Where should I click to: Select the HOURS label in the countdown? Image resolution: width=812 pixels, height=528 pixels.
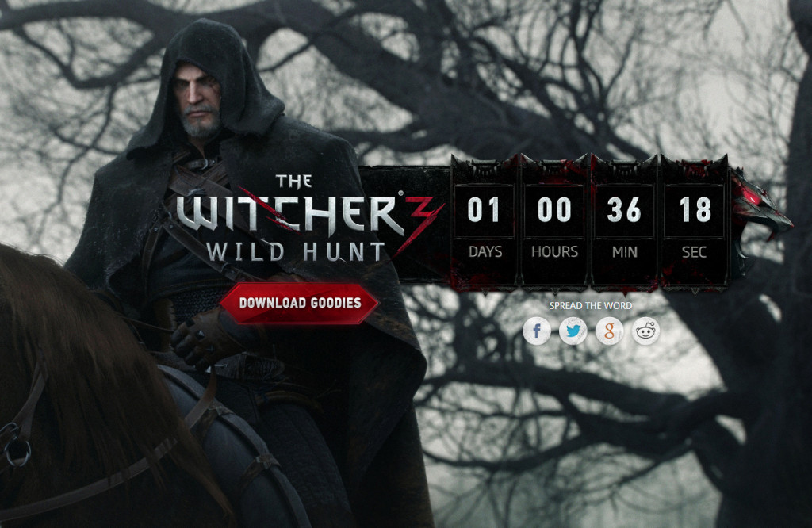(554, 252)
